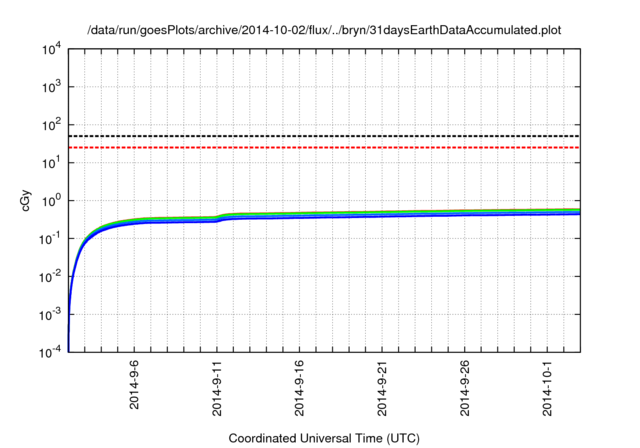Click the cGy y-axis label
The image size is (640, 448).
coord(25,201)
